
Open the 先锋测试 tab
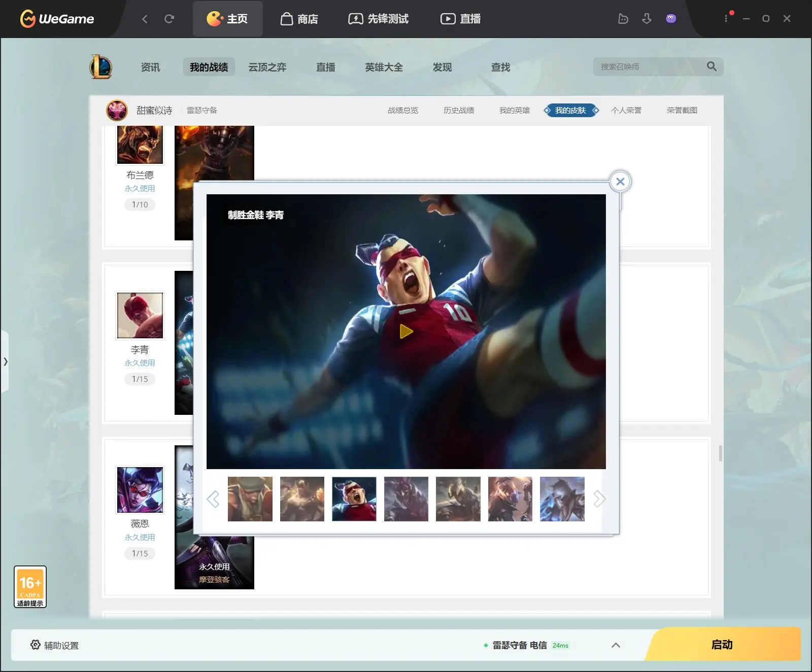(379, 19)
